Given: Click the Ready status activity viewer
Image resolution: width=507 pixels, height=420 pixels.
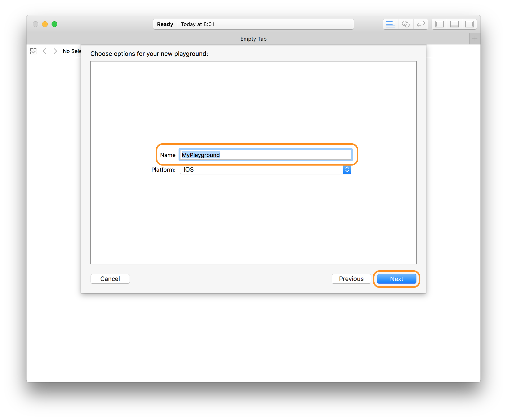Looking at the screenshot, I should coord(253,24).
